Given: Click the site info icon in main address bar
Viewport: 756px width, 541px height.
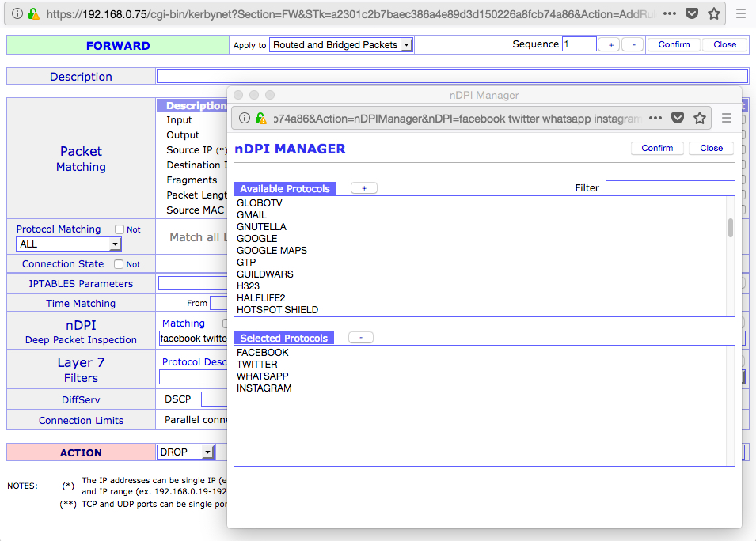Looking at the screenshot, I should click(x=17, y=13).
